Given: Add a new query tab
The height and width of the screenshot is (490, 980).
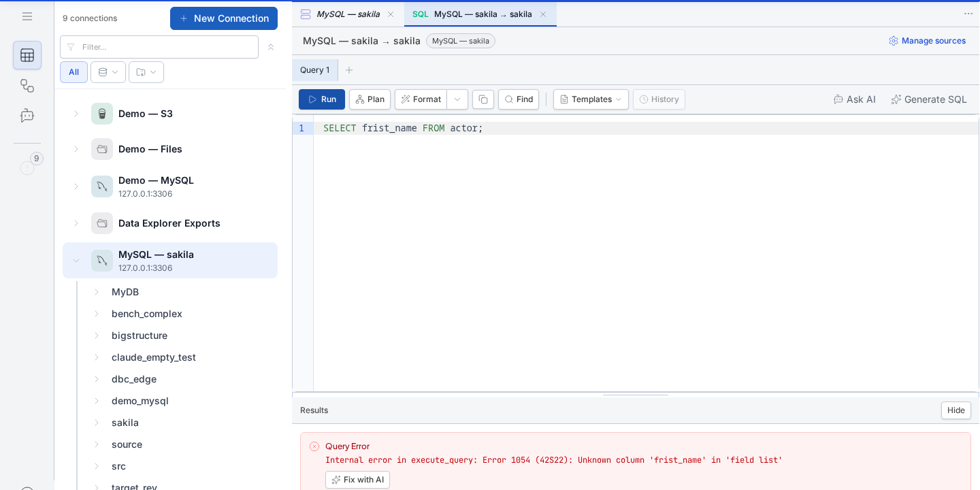Looking at the screenshot, I should pos(349,70).
